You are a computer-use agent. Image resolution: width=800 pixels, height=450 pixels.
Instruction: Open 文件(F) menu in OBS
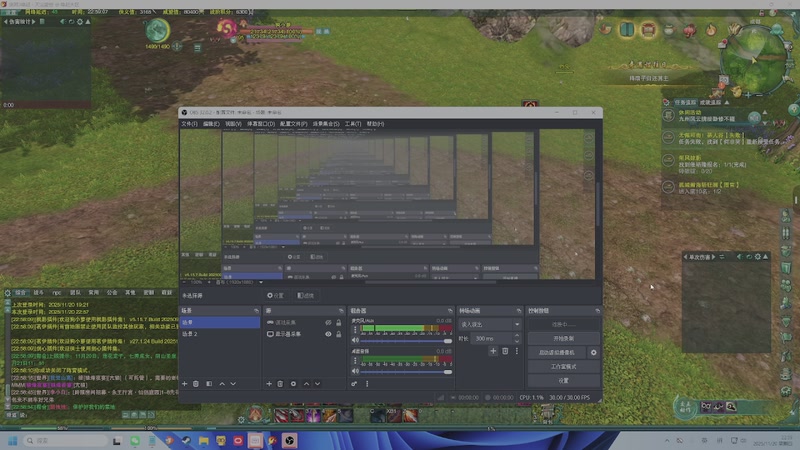(189, 124)
